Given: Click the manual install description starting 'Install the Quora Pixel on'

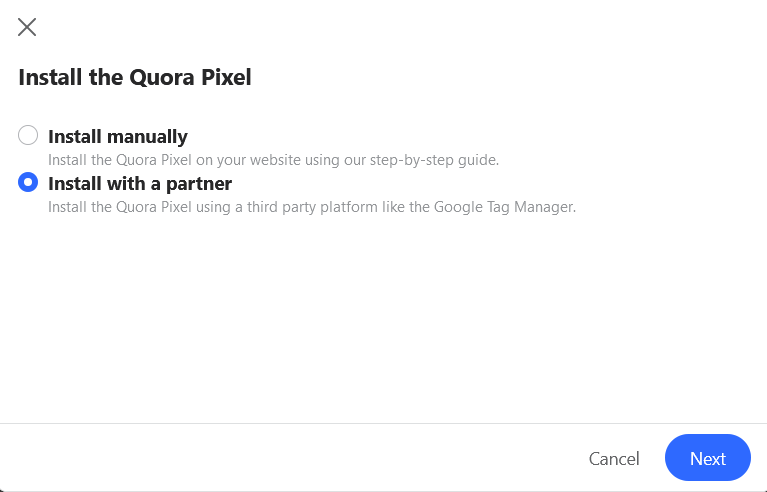Looking at the screenshot, I should click(x=273, y=160).
